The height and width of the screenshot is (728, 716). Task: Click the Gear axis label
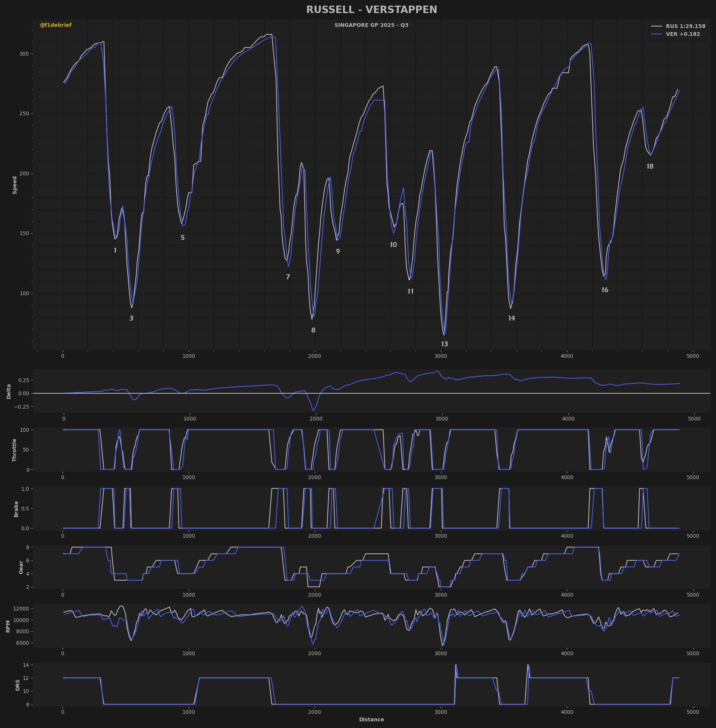pos(21,567)
